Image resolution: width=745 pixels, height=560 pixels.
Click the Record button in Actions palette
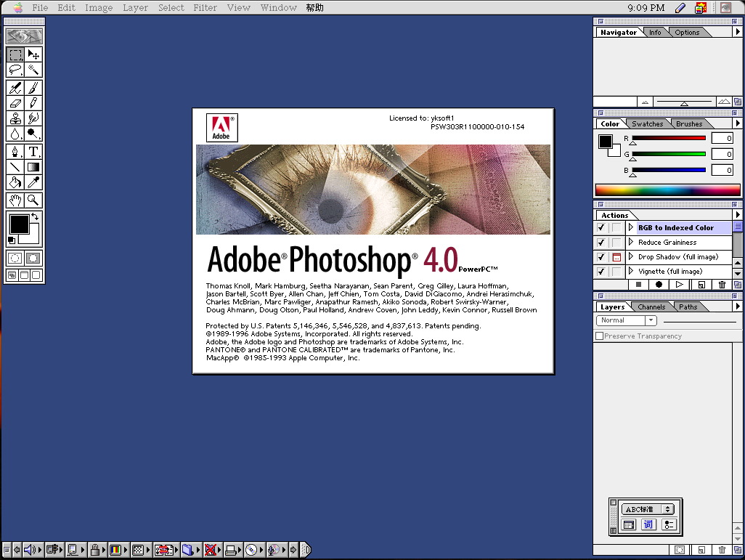tap(659, 285)
